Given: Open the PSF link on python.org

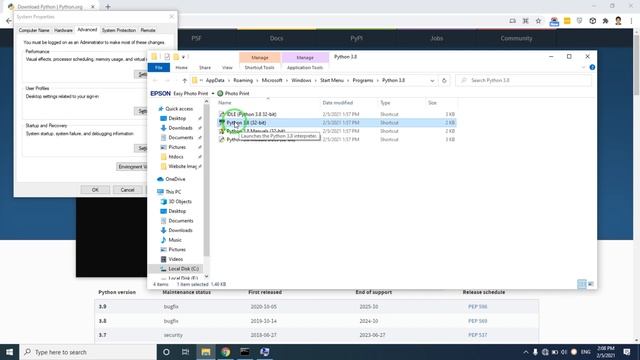Looking at the screenshot, I should (x=196, y=38).
